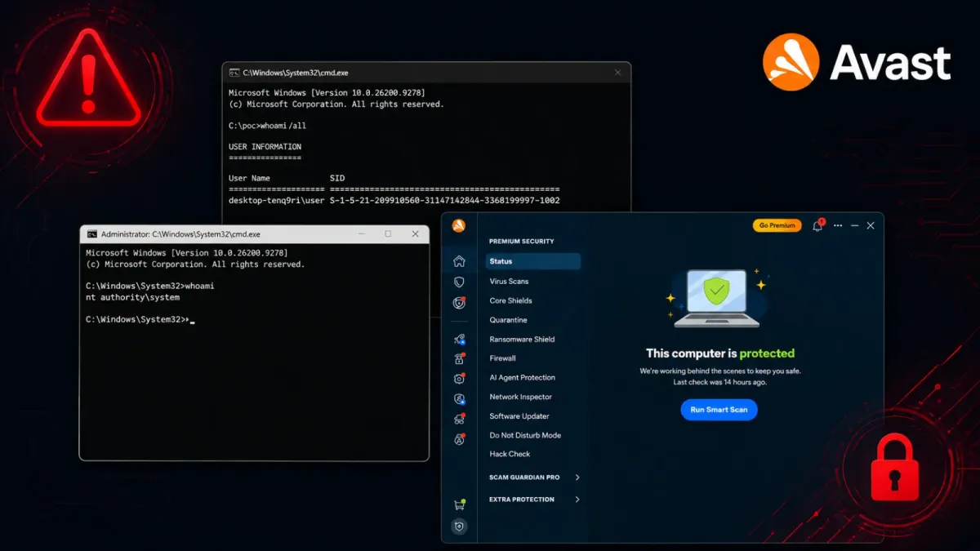The height and width of the screenshot is (551, 980).
Task: Click 'desktop-tenq9ri\user' in back cmd window
Action: click(276, 200)
